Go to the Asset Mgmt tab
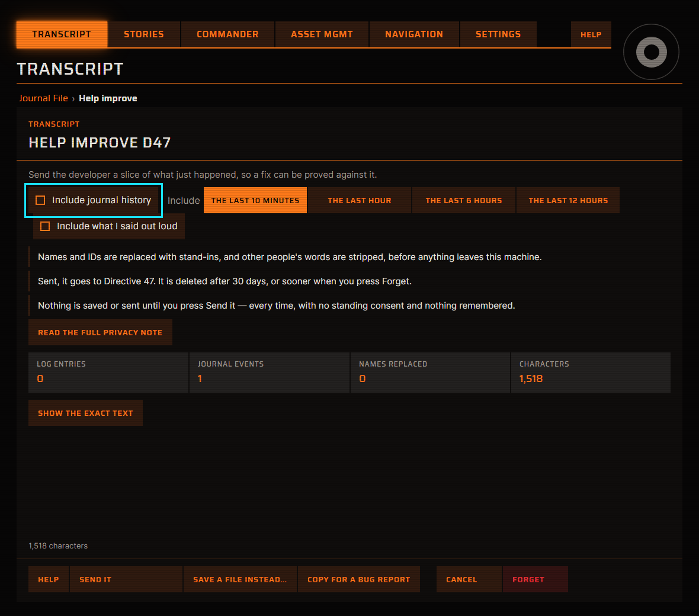The height and width of the screenshot is (616, 699). 322,34
